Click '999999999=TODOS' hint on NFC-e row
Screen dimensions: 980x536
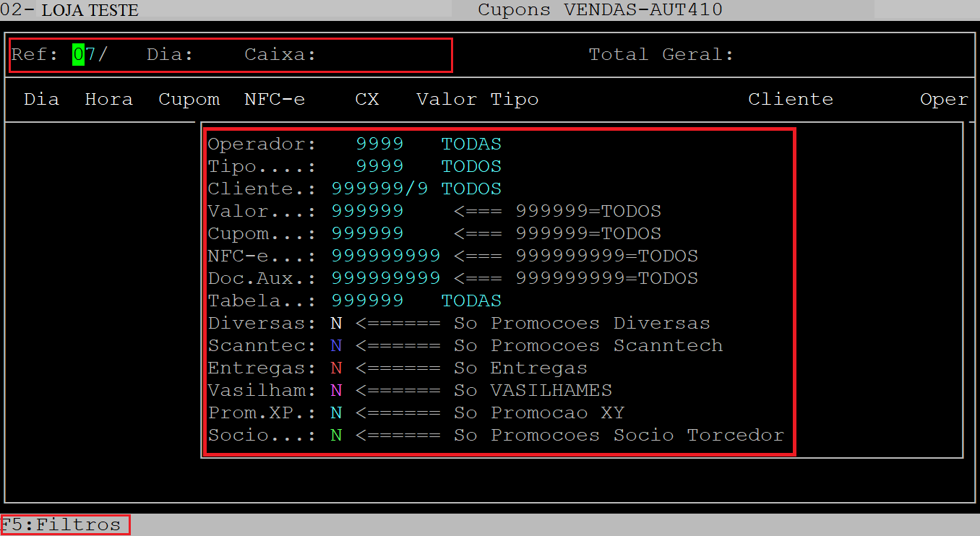(606, 256)
